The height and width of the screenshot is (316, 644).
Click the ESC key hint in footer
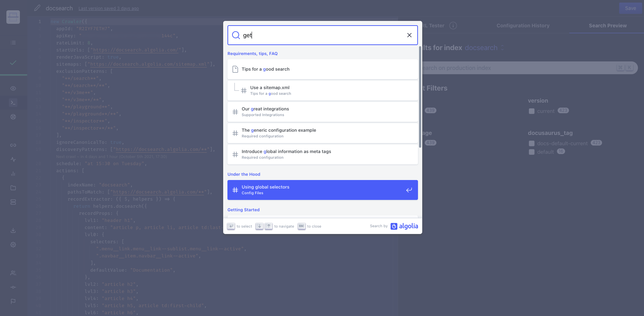coord(302,226)
